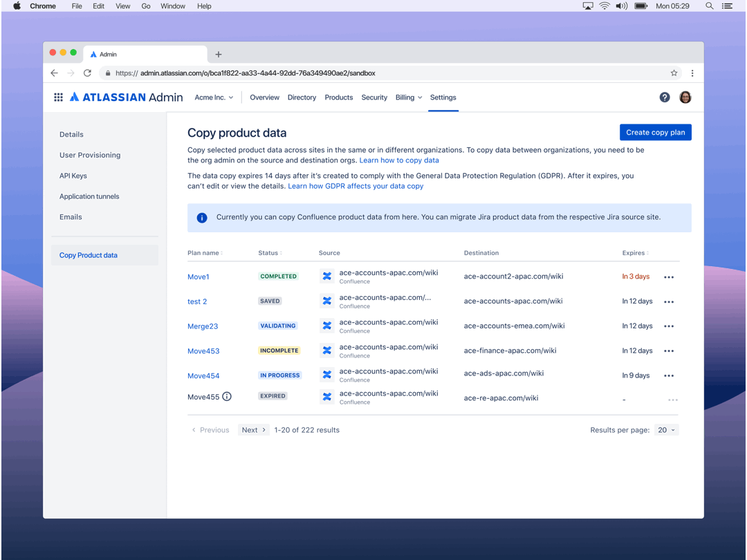Open Learn how to copy data link
This screenshot has height=560, width=747.
tap(399, 160)
